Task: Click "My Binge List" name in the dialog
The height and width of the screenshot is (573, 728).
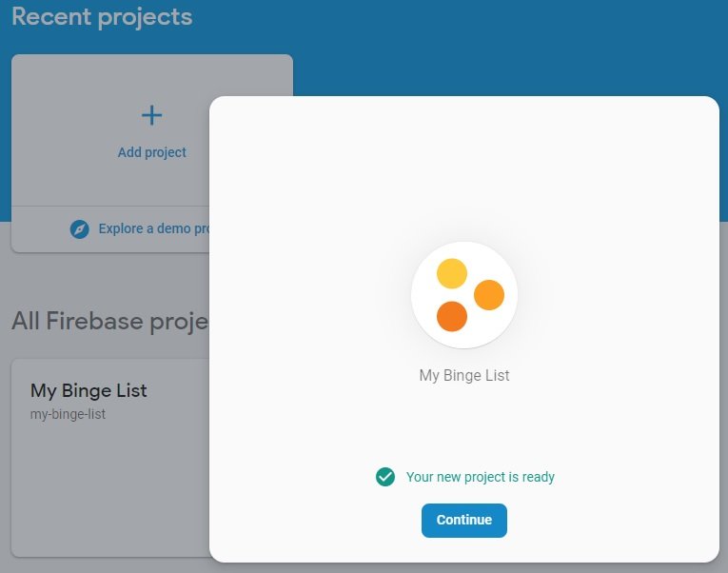Action: tap(463, 375)
